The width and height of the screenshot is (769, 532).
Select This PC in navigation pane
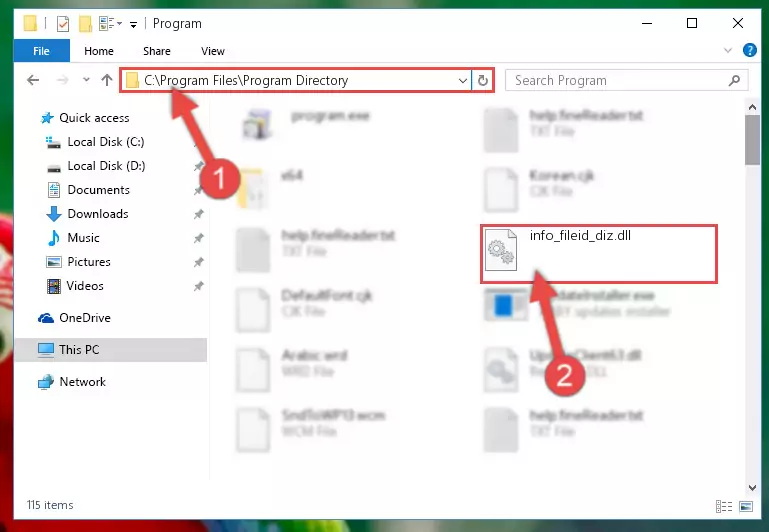click(110, 350)
